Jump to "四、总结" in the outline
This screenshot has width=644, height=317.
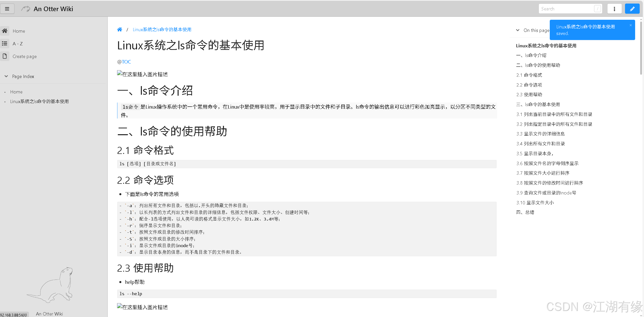coord(525,212)
